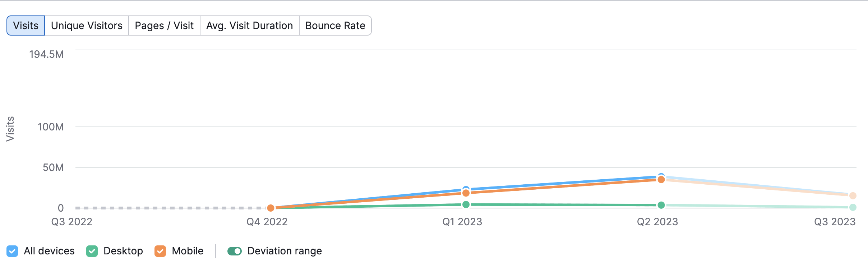Screen dimensions: 868x263
Task: Turn off the Deviation range toggle
Action: pyautogui.click(x=235, y=251)
